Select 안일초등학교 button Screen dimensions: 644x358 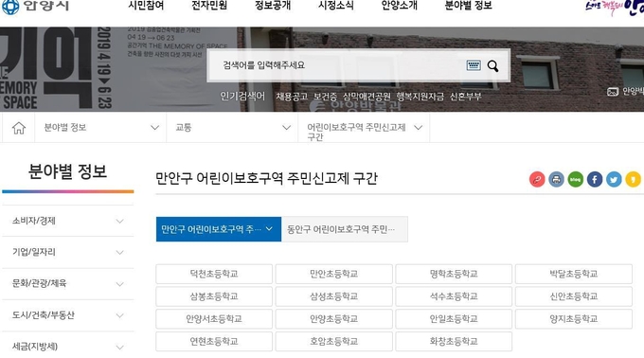tap(454, 319)
